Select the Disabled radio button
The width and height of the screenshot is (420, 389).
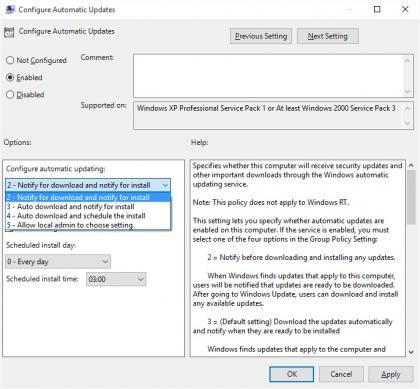pyautogui.click(x=10, y=95)
